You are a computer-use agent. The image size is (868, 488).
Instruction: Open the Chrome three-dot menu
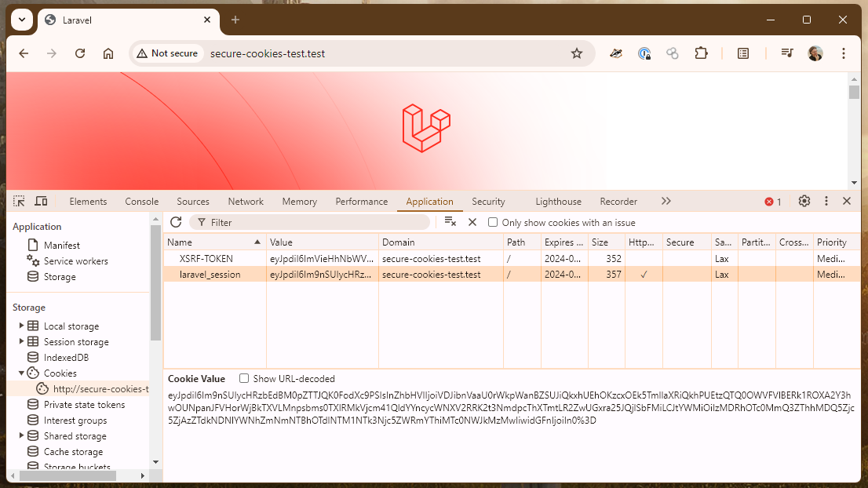[x=844, y=53]
